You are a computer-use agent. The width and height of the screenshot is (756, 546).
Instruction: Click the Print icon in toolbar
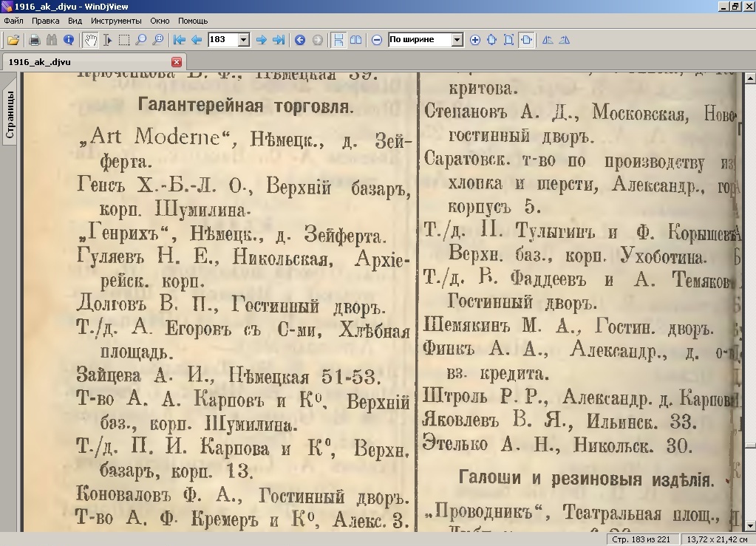[34, 40]
